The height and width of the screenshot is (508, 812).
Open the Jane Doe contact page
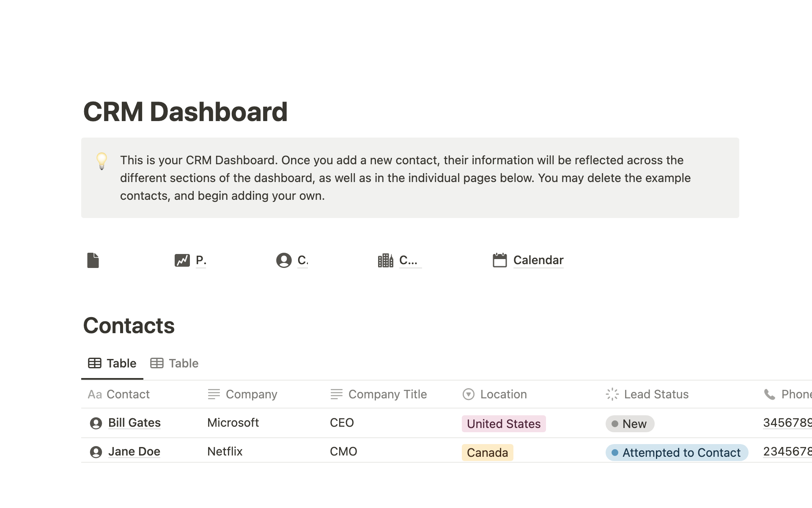coord(134,451)
